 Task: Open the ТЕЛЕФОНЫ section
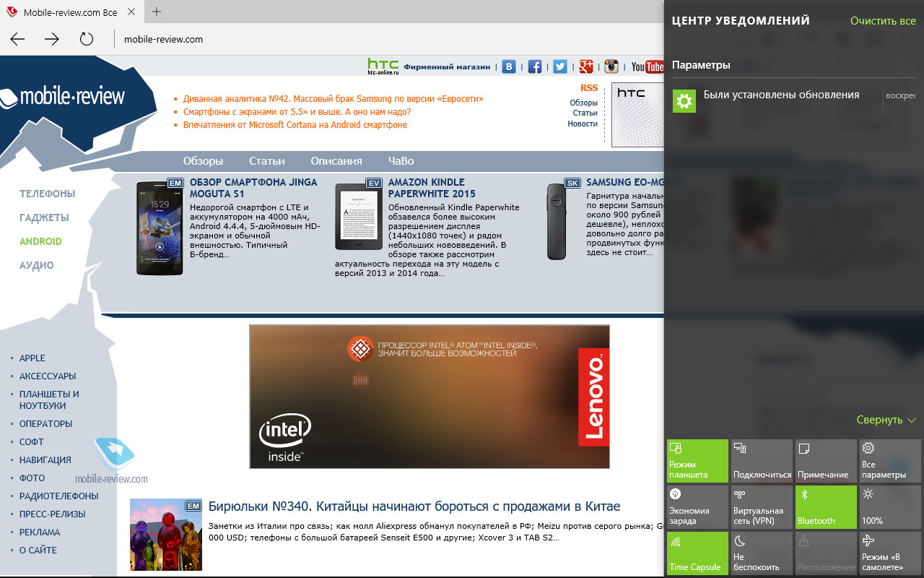pyautogui.click(x=47, y=194)
